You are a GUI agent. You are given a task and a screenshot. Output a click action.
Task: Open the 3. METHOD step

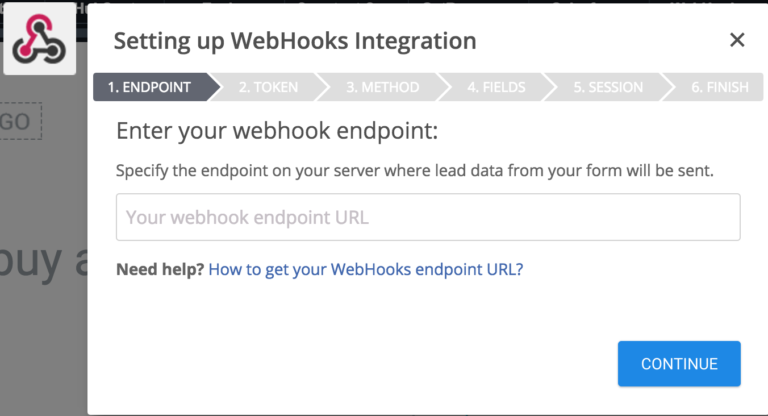pyautogui.click(x=383, y=87)
